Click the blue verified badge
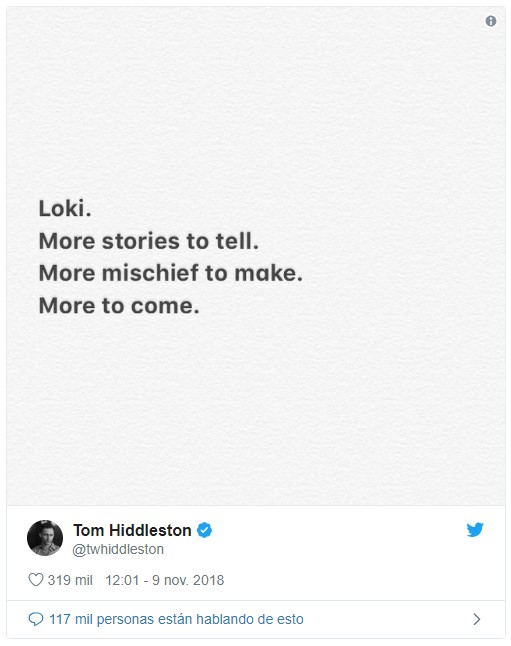 click(204, 530)
